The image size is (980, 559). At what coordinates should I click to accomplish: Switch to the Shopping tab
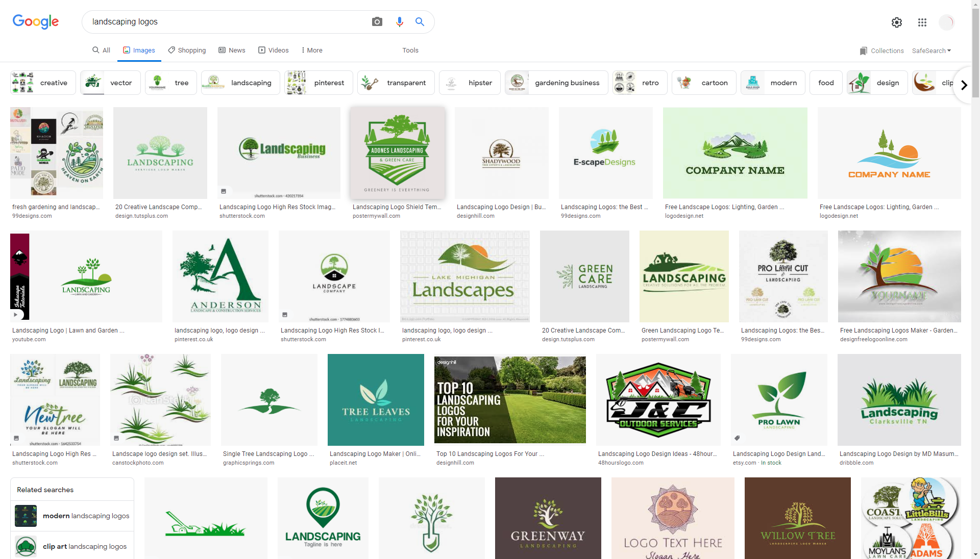[x=187, y=50]
